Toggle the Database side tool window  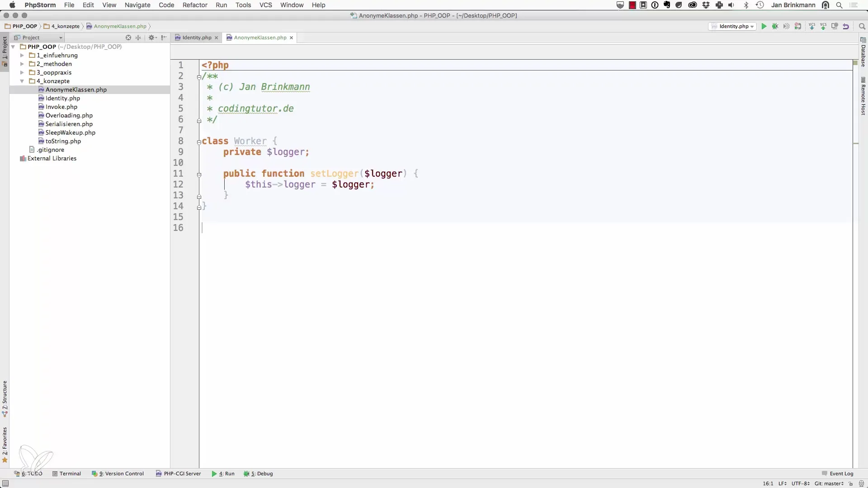pos(863,52)
